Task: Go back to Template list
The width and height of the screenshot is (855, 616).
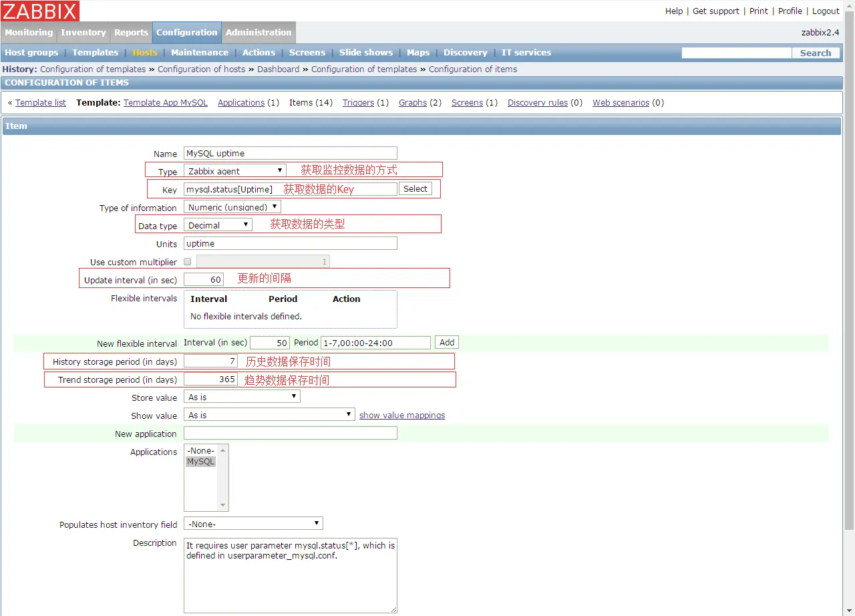Action: pyautogui.click(x=41, y=102)
